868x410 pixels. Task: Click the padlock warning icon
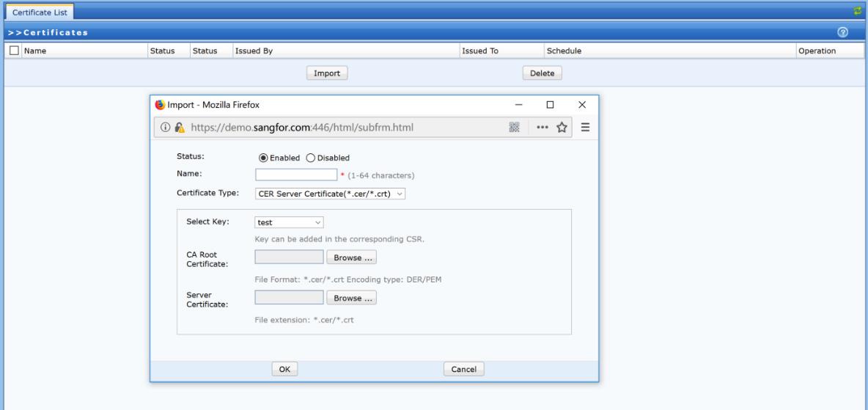click(180, 128)
